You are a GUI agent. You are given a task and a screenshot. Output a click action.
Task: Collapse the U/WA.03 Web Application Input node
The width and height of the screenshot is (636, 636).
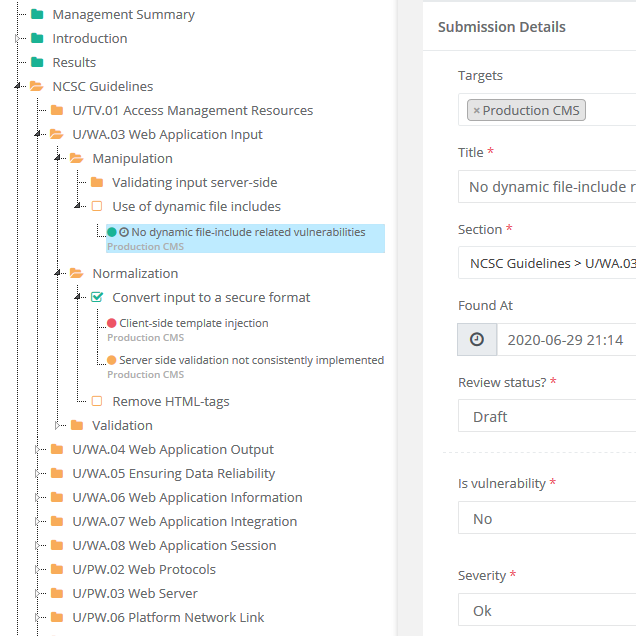coord(38,133)
